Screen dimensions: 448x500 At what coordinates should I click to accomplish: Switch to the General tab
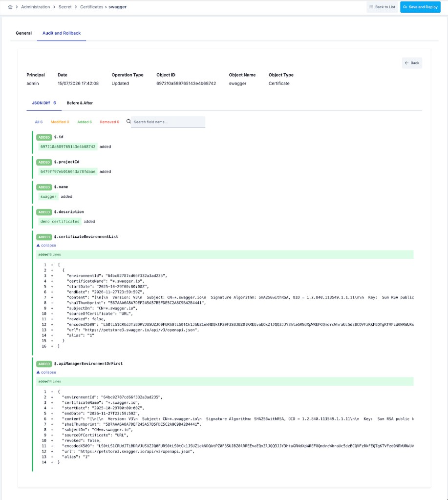point(23,33)
